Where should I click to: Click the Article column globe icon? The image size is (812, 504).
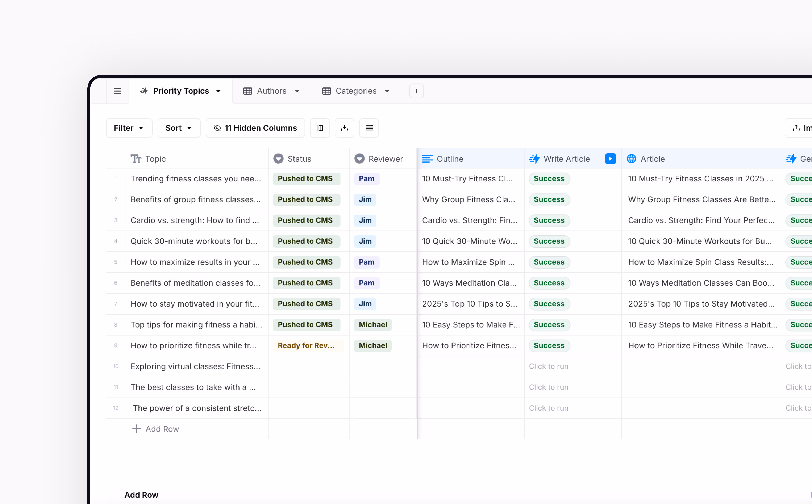631,159
